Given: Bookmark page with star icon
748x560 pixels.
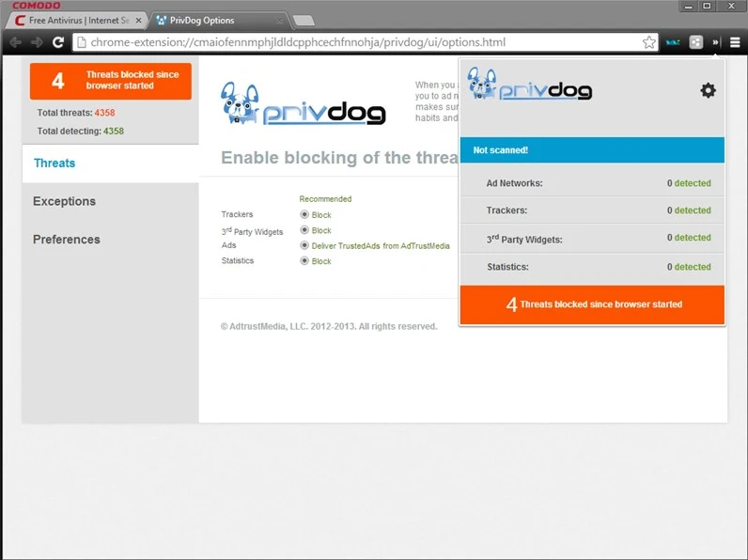Looking at the screenshot, I should [648, 42].
